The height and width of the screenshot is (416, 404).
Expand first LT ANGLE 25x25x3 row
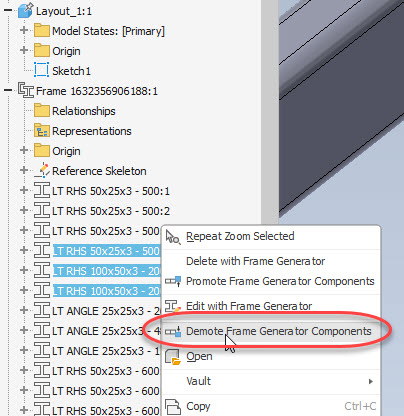point(24,310)
